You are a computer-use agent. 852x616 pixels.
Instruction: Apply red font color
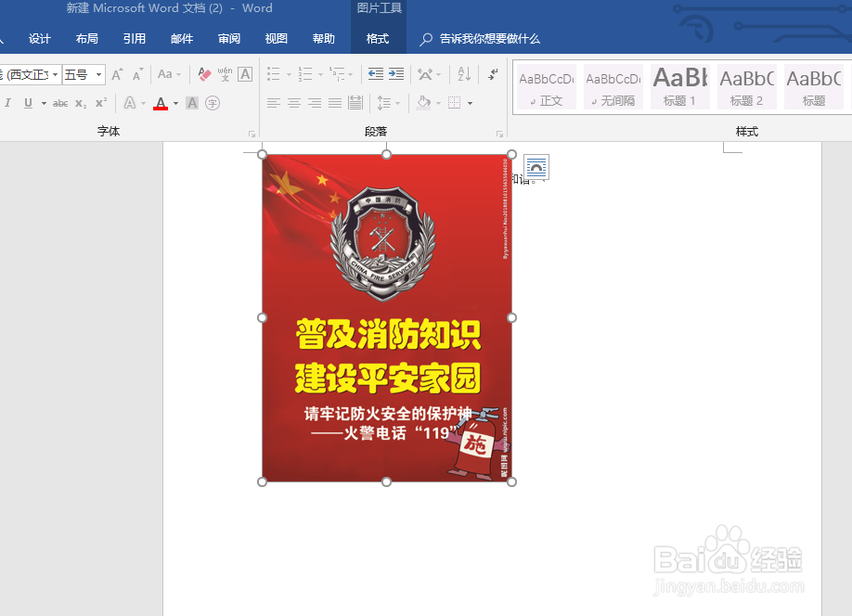coord(161,103)
